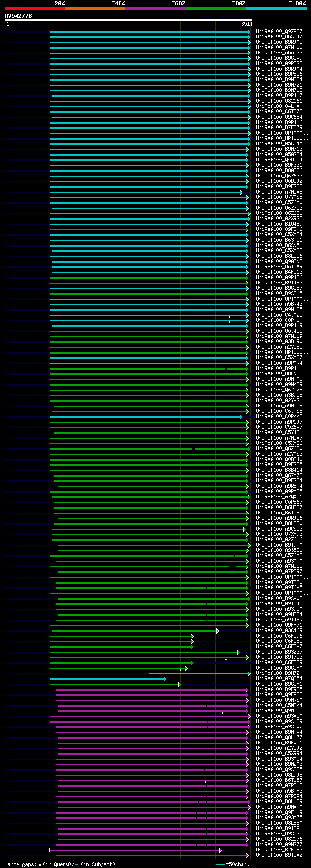The height and width of the screenshot is (868, 311).
Task: Click label UniRef100_Q8LHZ7
Action: (279, 737)
